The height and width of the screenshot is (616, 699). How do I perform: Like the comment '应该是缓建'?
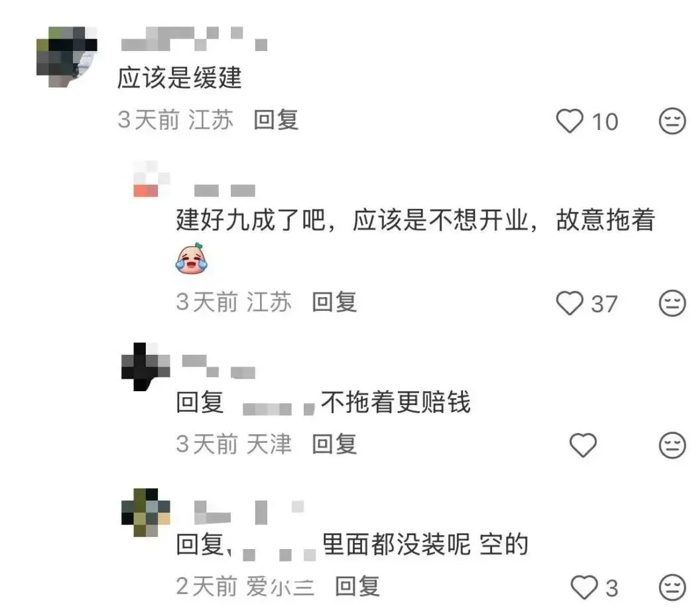coord(569,121)
